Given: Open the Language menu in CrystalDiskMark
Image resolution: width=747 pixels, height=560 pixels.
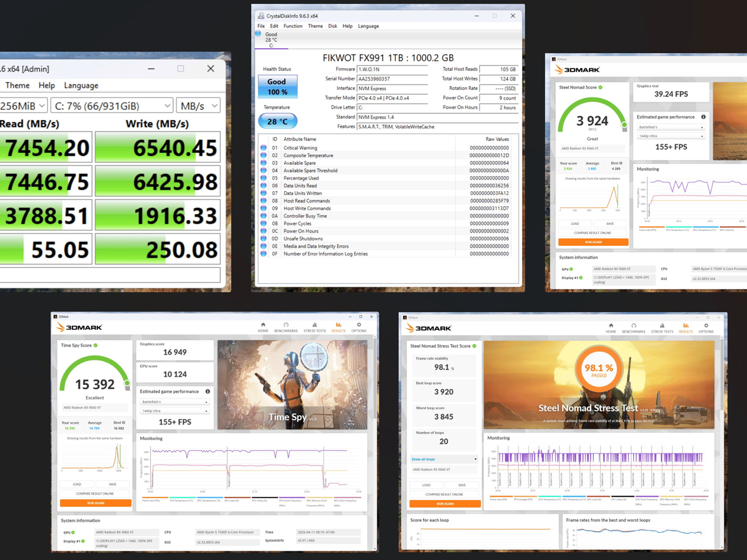Looking at the screenshot, I should click(x=81, y=85).
